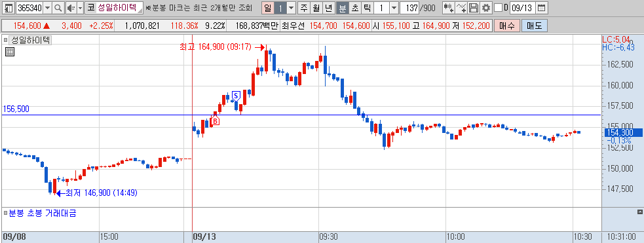The image size is (644, 243).
Task: Click the 최고 164,900 (09:17) high label
Action: point(216,47)
